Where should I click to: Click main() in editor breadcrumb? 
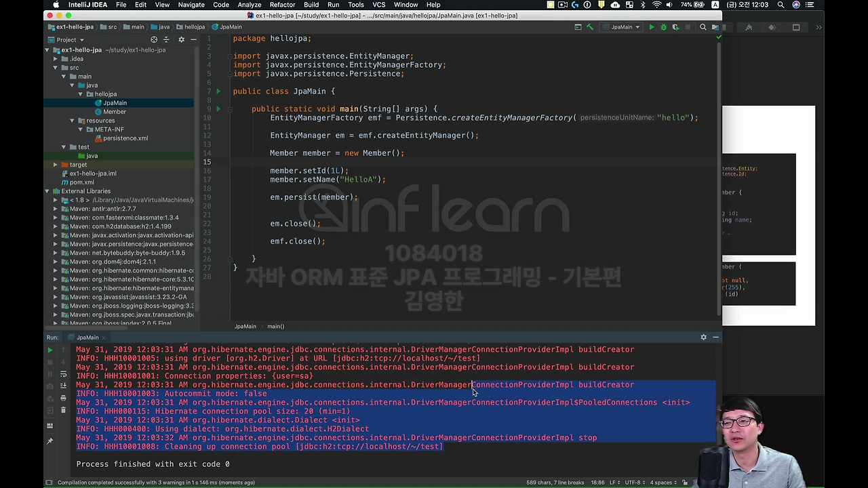275,327
